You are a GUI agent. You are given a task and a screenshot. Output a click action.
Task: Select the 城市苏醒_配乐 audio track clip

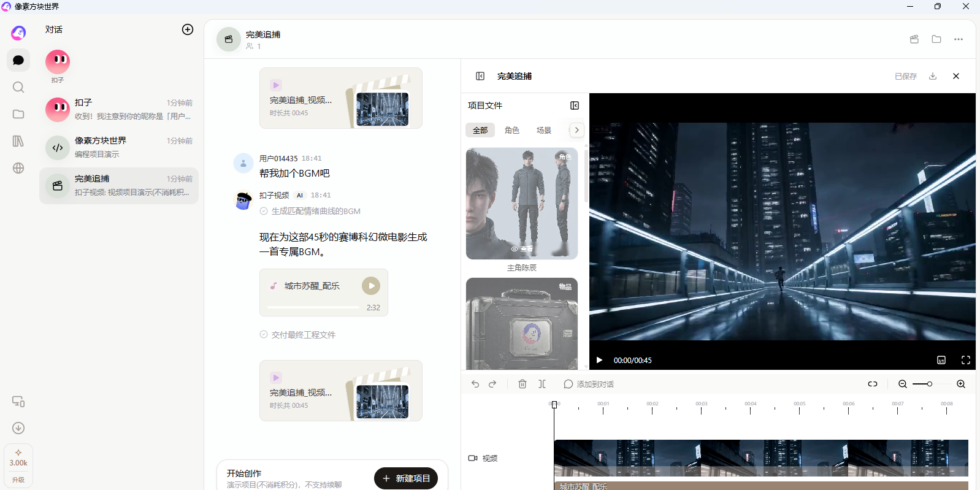point(761,486)
